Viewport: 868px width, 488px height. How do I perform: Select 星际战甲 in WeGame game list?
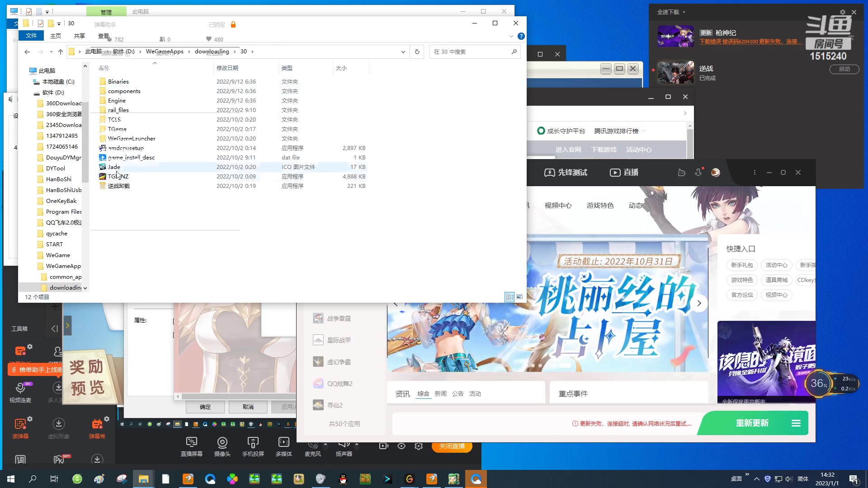point(339,340)
